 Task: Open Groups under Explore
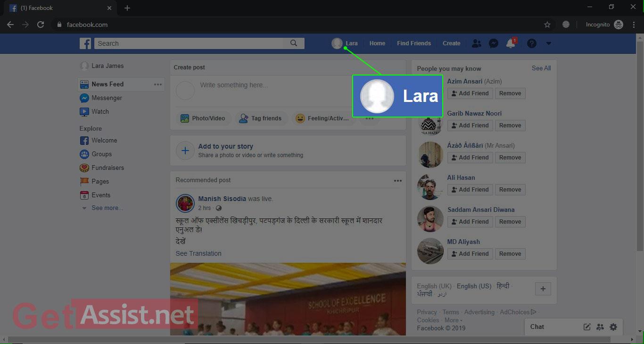pos(96,154)
